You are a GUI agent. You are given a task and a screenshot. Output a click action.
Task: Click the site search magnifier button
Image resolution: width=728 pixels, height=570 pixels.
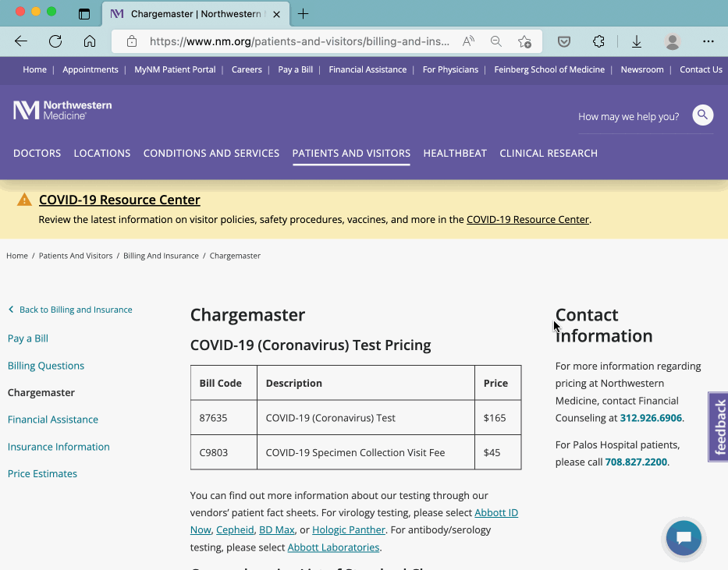[702, 115]
